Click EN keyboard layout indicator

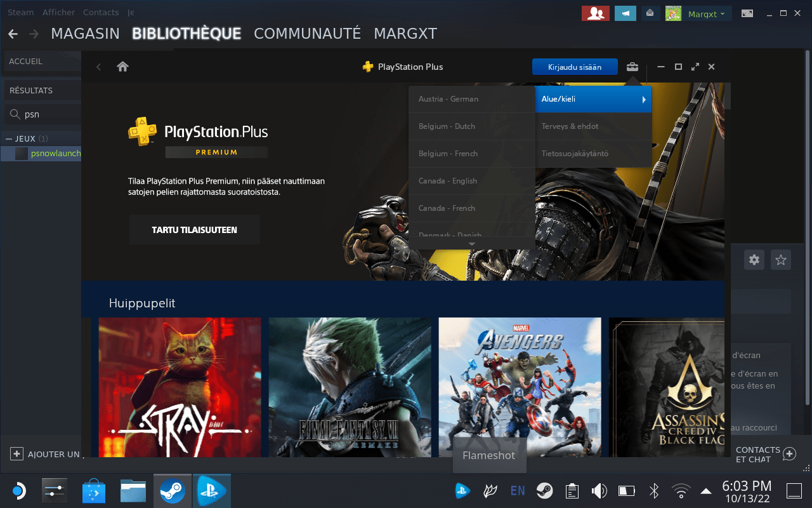tap(518, 491)
